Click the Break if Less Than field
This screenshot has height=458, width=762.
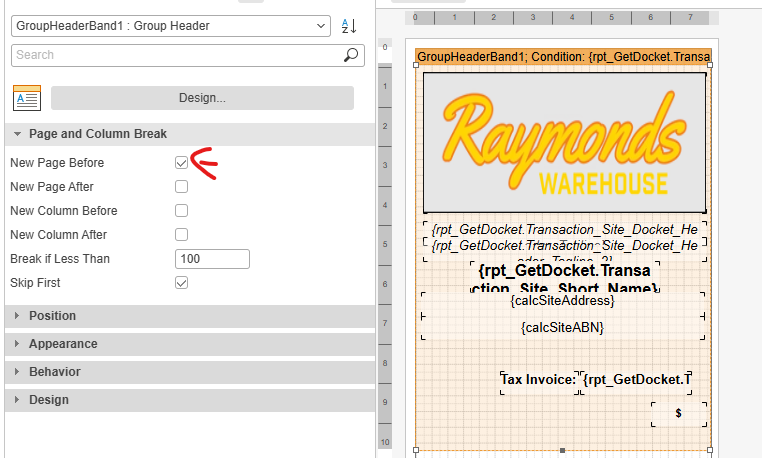(212, 259)
